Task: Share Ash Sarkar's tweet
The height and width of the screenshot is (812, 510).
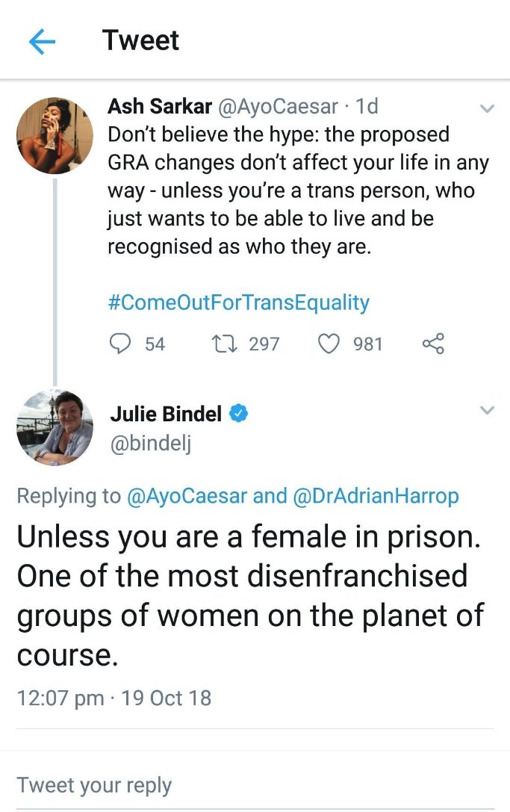Action: click(432, 344)
